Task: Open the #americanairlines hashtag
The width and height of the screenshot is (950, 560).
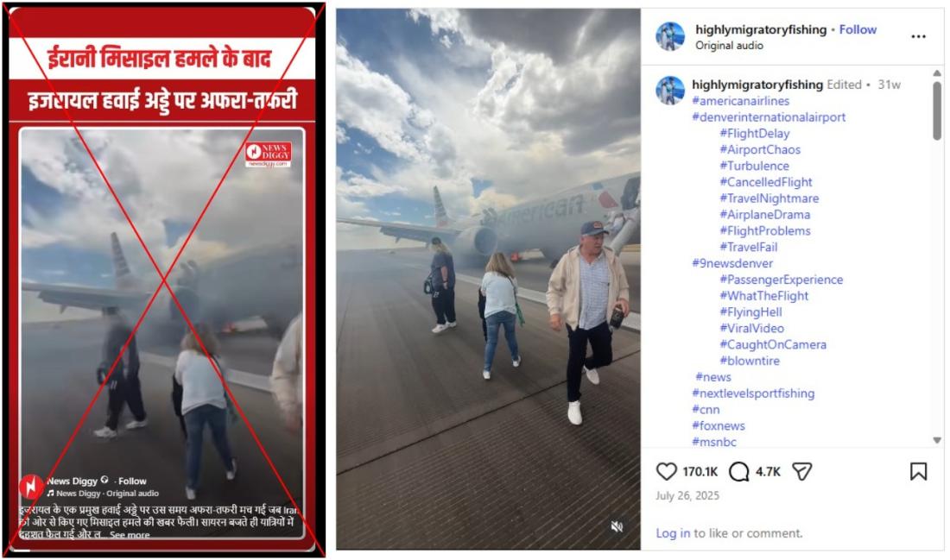Action: click(740, 101)
